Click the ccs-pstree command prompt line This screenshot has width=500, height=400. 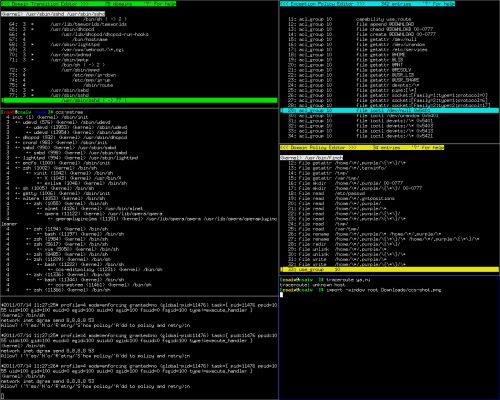42,112
